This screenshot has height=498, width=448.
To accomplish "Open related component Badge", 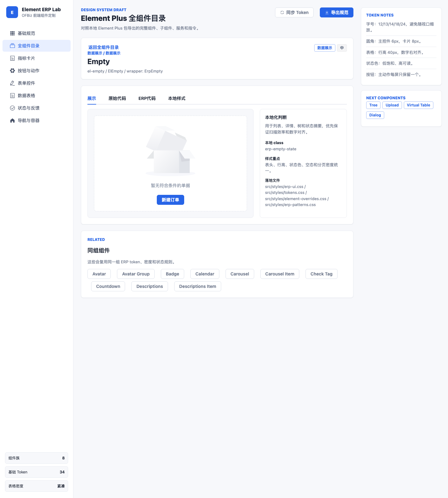I will click(x=172, y=274).
